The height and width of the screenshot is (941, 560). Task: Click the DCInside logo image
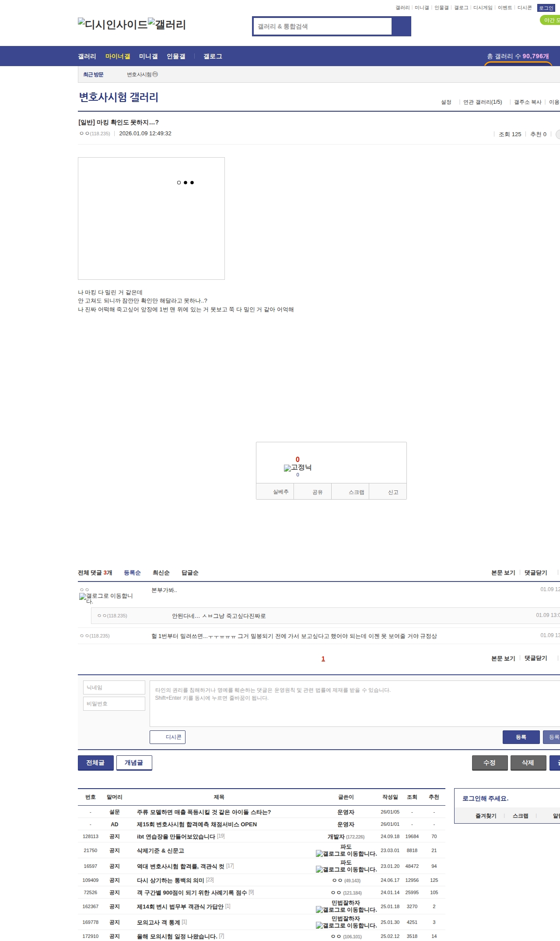[112, 24]
